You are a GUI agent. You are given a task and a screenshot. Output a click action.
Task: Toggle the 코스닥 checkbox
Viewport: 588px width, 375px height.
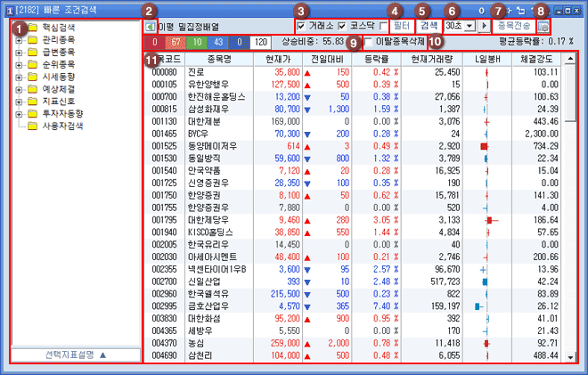pos(342,26)
